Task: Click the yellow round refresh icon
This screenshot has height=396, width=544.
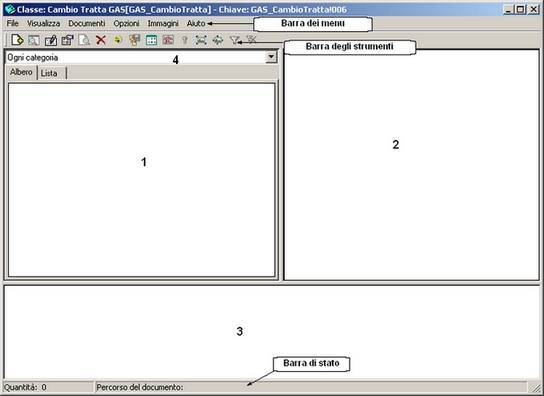Action: (118, 40)
